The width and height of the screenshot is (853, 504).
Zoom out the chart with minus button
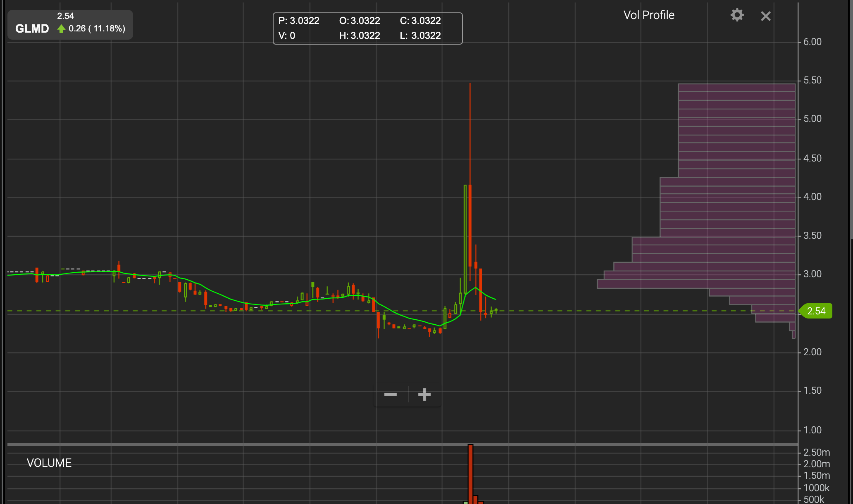point(391,395)
